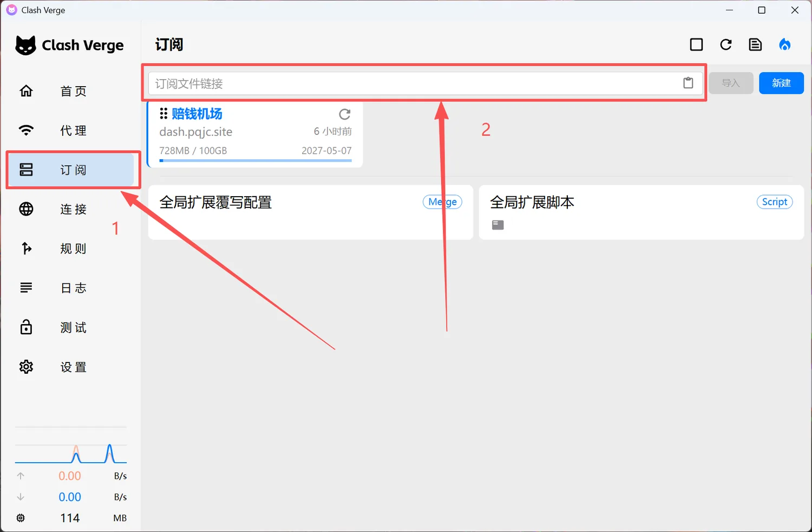The height and width of the screenshot is (532, 812).
Task: Select the 订阅 subscriptions menu item
Action: [70, 170]
